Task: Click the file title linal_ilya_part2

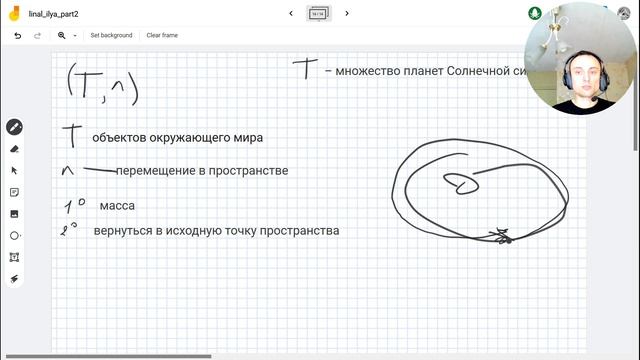Action: [53, 14]
